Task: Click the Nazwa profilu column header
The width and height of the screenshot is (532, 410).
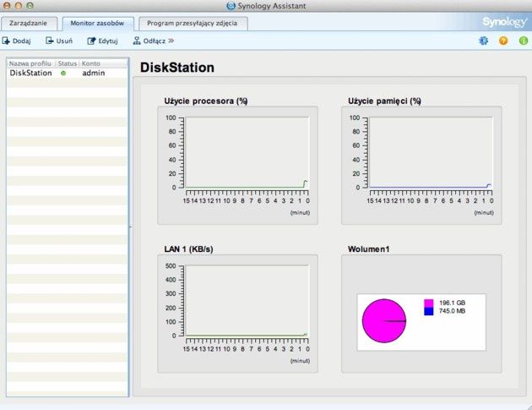Action: tap(30, 63)
